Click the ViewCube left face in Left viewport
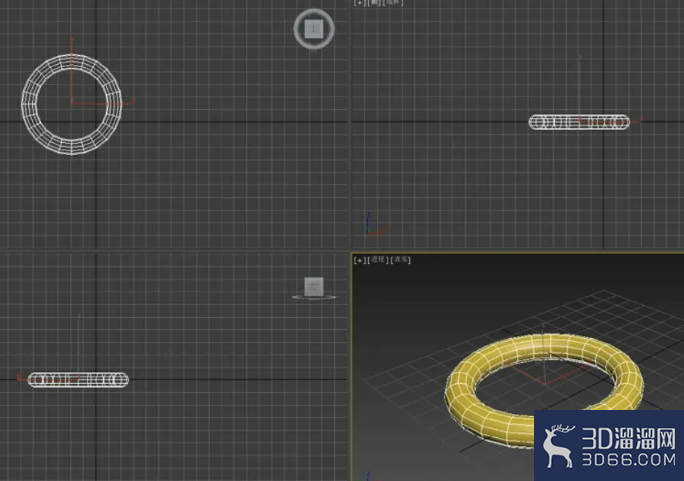This screenshot has width=684, height=481. click(314, 287)
